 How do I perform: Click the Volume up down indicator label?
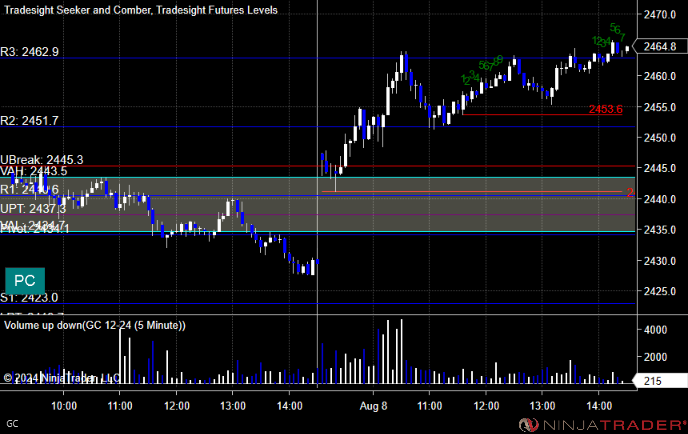(95, 325)
